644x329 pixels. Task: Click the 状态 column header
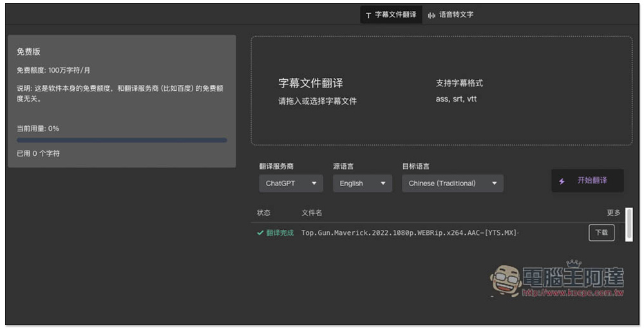(263, 213)
